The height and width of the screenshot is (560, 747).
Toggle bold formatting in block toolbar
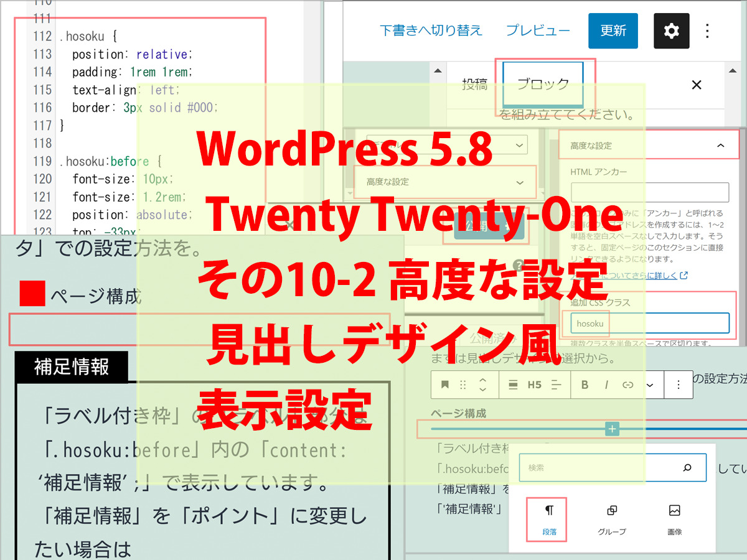pos(585,385)
